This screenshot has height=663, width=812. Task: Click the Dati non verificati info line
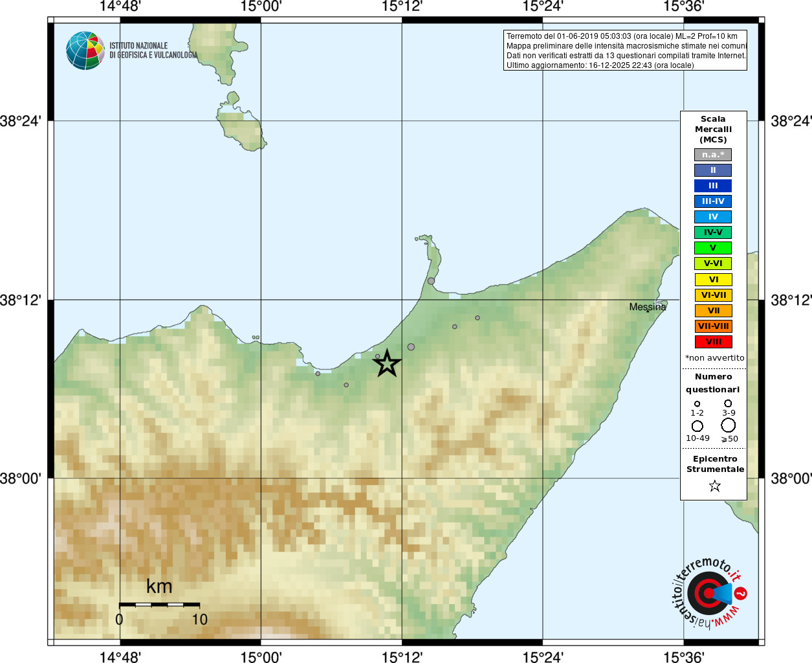(626, 56)
